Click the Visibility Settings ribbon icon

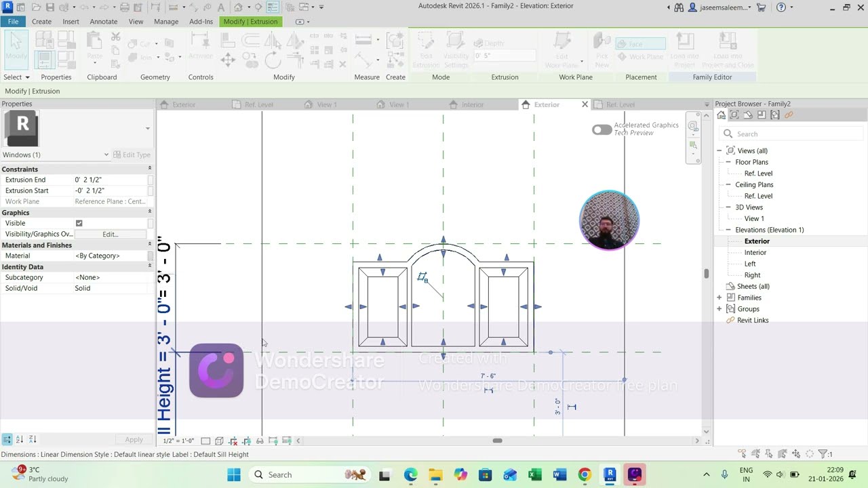coord(456,49)
